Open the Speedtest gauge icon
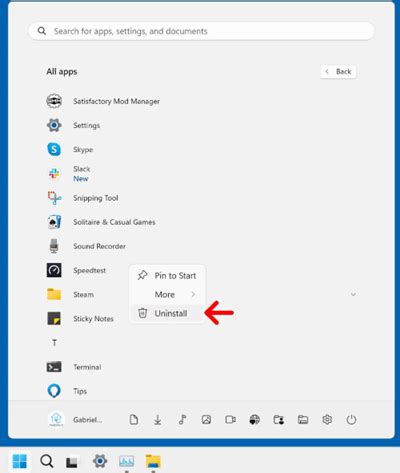Image resolution: width=400 pixels, height=473 pixels. pyautogui.click(x=54, y=270)
